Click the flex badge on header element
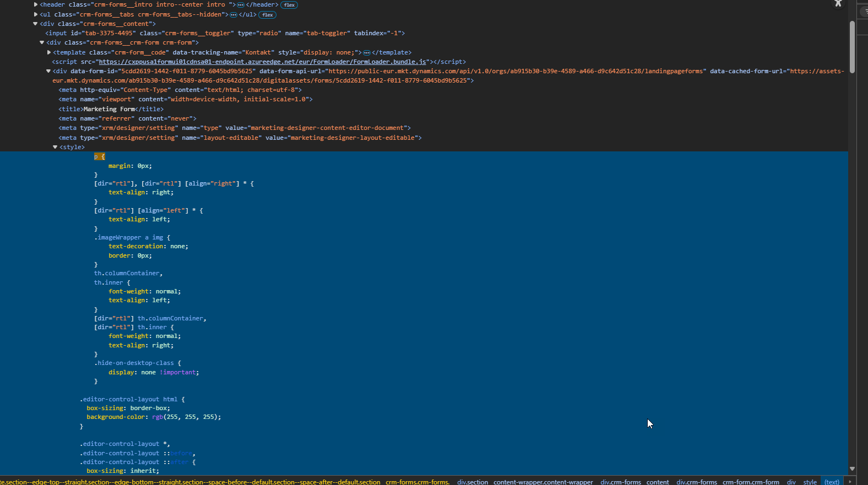This screenshot has height=485, width=868. pyautogui.click(x=289, y=5)
